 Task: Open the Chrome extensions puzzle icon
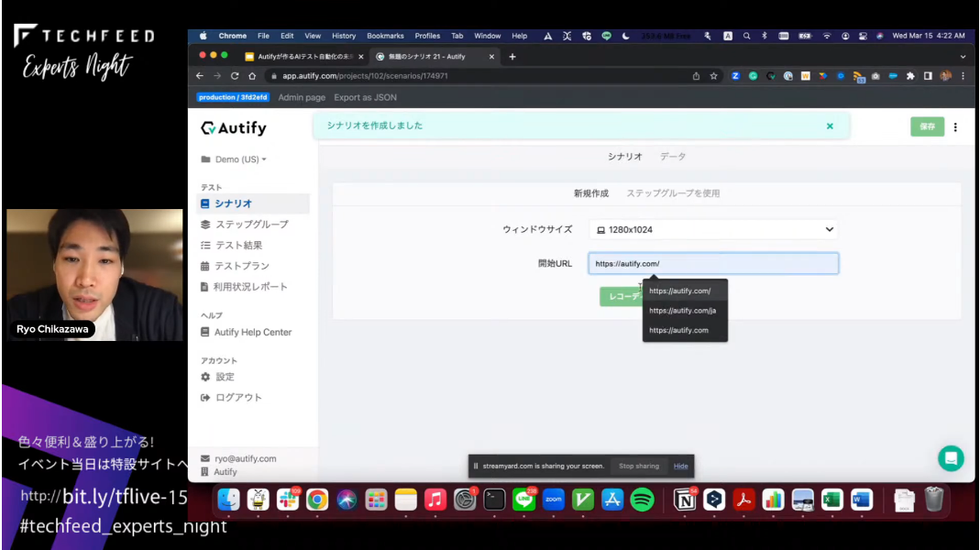910,75
